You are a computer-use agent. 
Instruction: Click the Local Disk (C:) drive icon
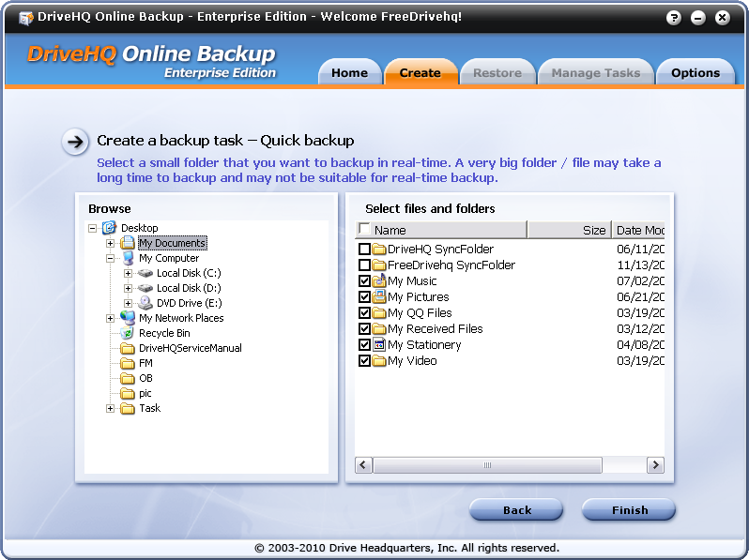pyautogui.click(x=145, y=273)
